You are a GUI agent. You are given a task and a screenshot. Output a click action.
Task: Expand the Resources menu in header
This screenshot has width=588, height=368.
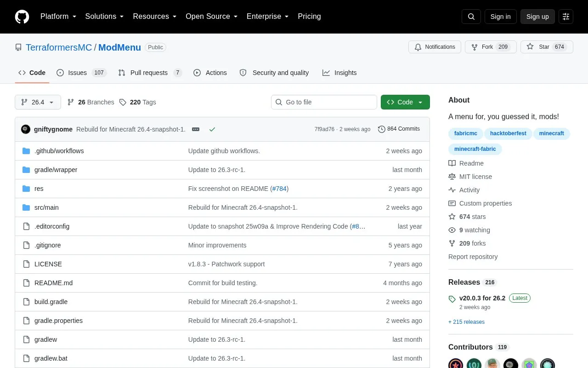[155, 17]
